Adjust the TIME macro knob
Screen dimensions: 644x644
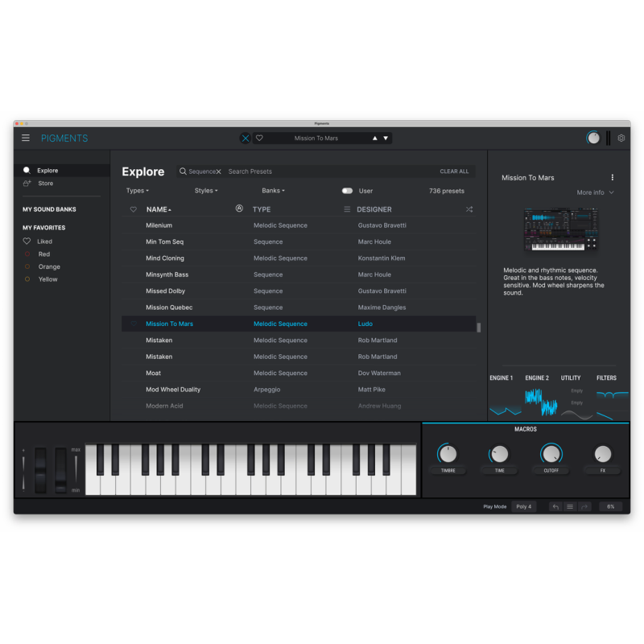tap(499, 454)
